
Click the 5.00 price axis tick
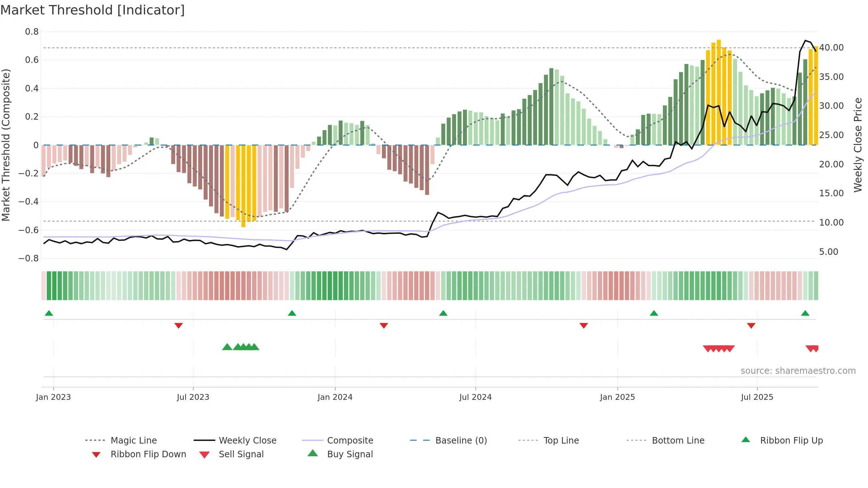point(829,252)
